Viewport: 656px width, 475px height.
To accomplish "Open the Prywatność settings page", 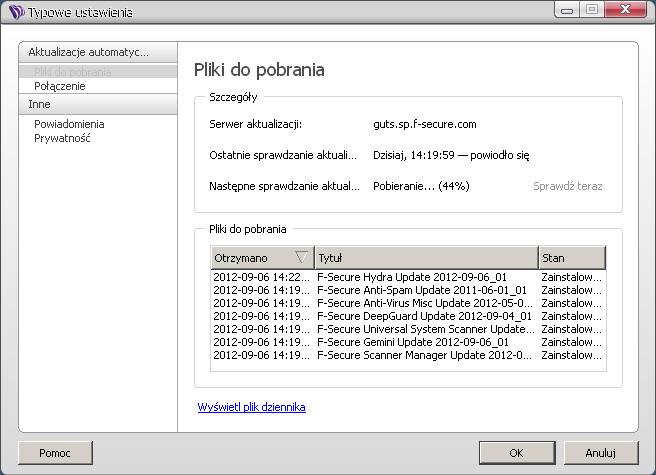I will coord(62,138).
